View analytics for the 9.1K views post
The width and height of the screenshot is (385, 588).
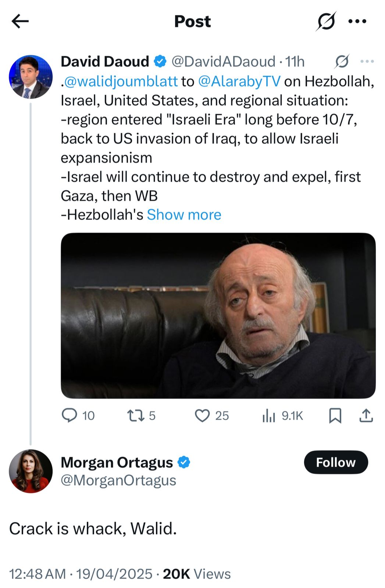(x=269, y=416)
